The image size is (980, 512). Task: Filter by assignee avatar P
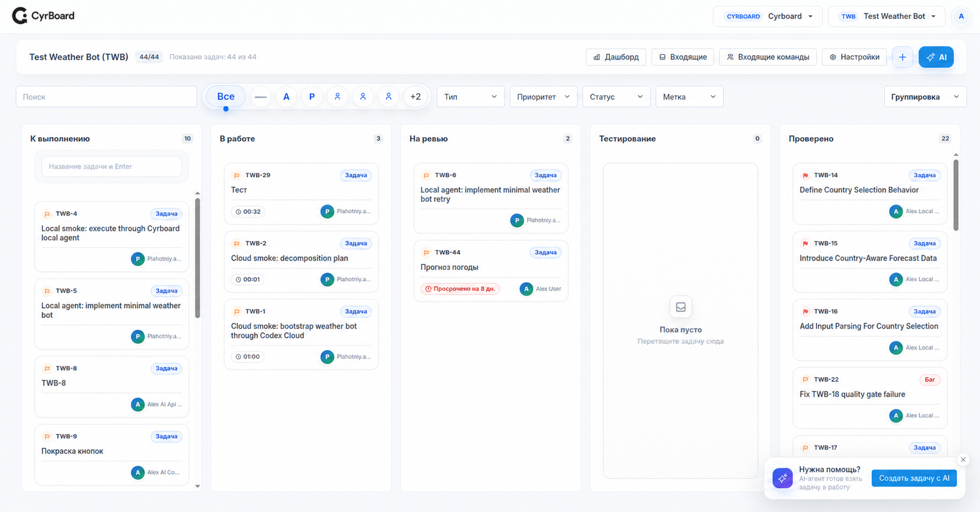pyautogui.click(x=312, y=97)
